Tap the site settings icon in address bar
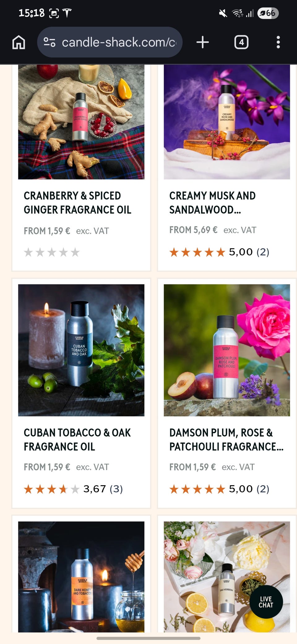 coord(49,42)
